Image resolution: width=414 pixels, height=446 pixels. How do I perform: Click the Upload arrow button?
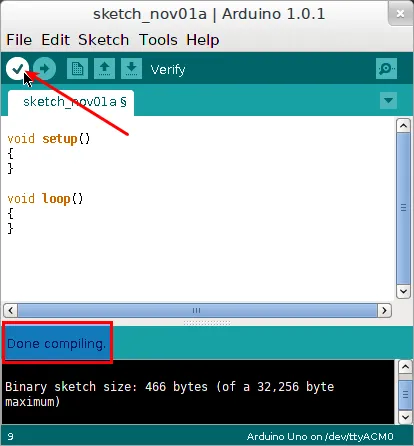[44, 68]
